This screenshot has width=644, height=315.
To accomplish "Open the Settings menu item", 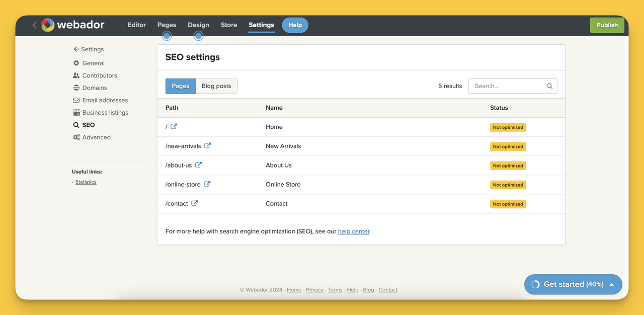I will (x=261, y=25).
